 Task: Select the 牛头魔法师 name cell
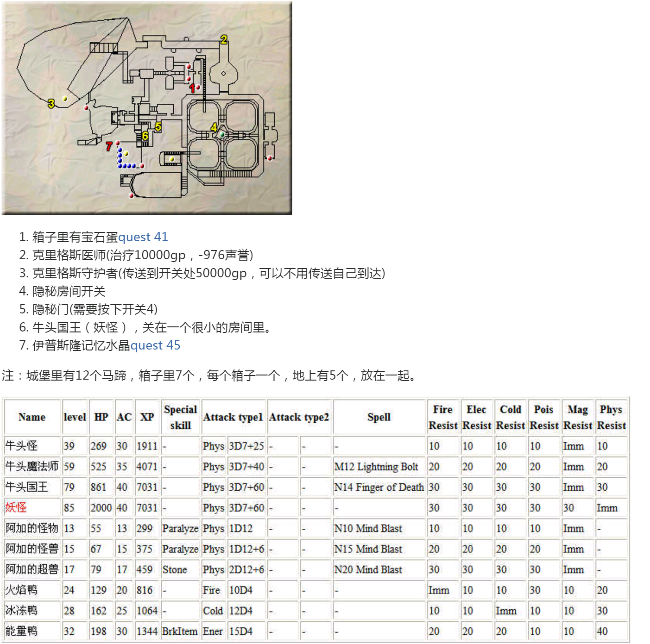(x=32, y=466)
